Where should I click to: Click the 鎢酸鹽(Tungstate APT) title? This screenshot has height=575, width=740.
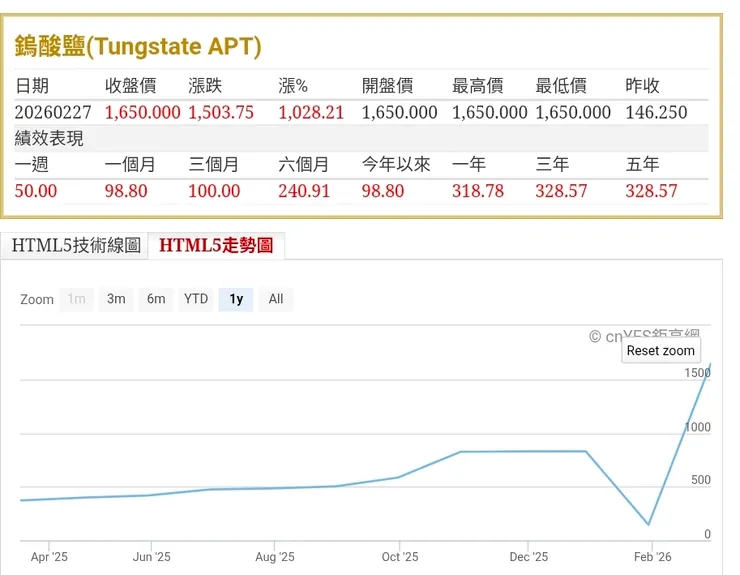138,46
